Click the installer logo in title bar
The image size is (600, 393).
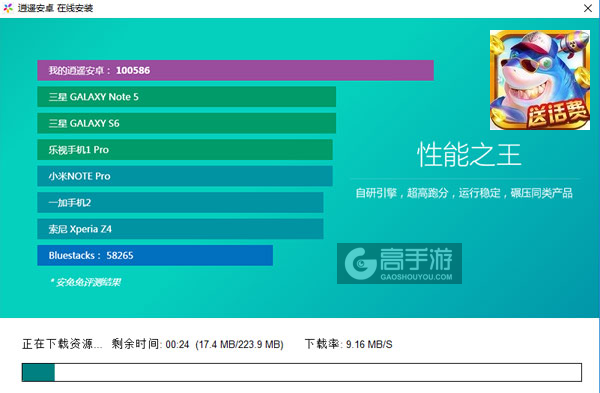click(8, 8)
